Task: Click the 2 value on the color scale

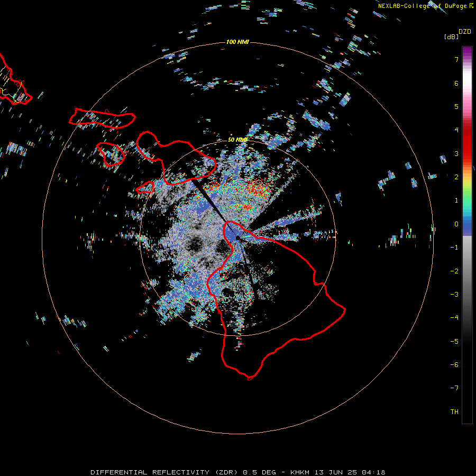Action: [456, 177]
